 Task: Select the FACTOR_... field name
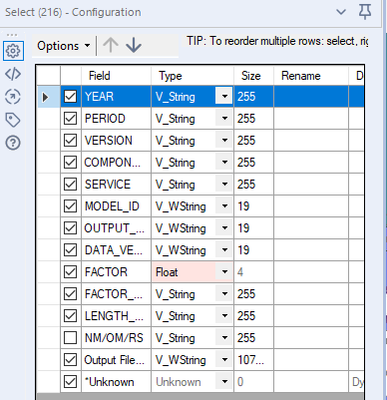click(x=114, y=294)
